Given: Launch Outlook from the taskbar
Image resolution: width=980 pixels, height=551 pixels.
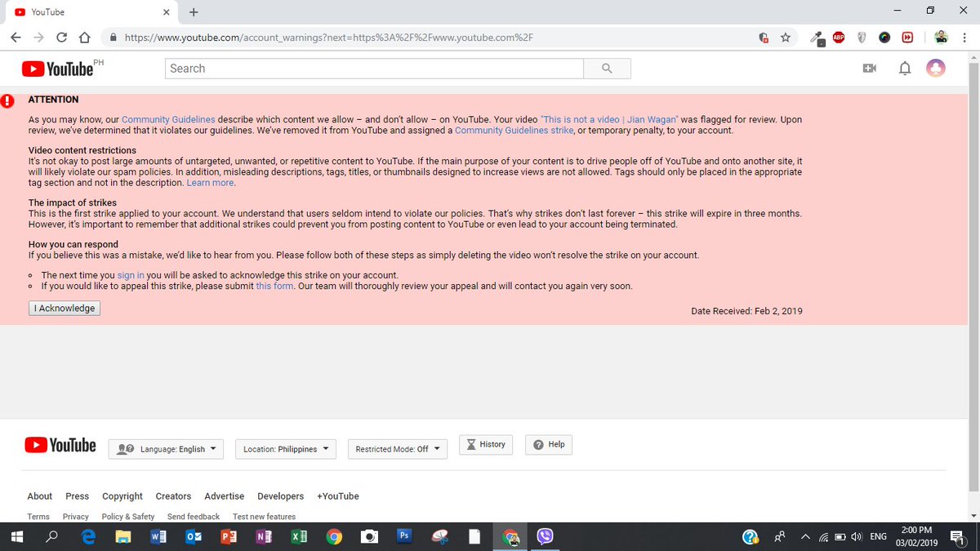Looking at the screenshot, I should click(x=194, y=536).
